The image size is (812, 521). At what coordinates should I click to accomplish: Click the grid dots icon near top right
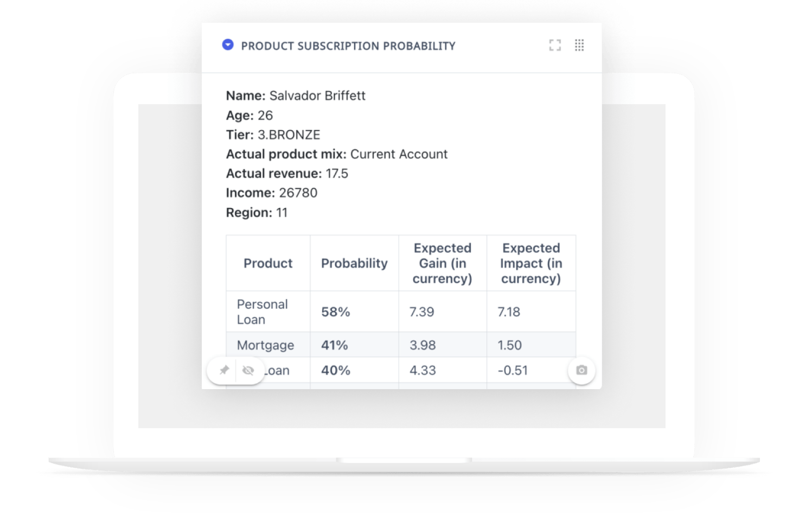pos(579,46)
